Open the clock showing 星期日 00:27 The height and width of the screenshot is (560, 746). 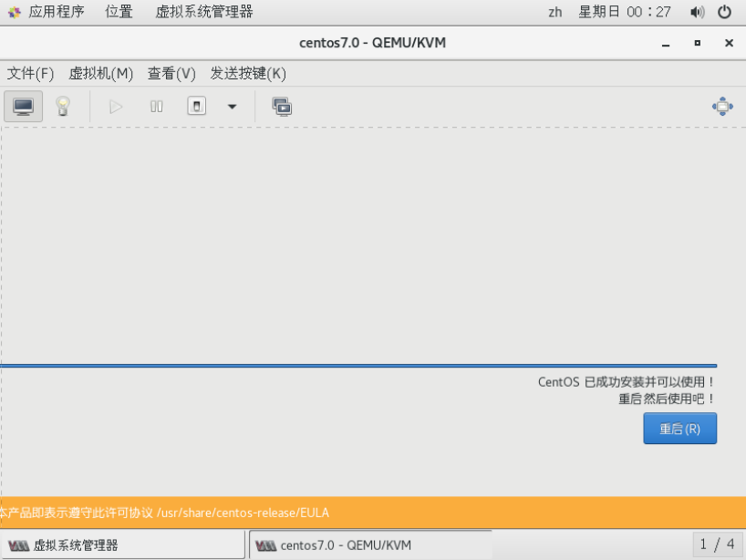coord(624,12)
